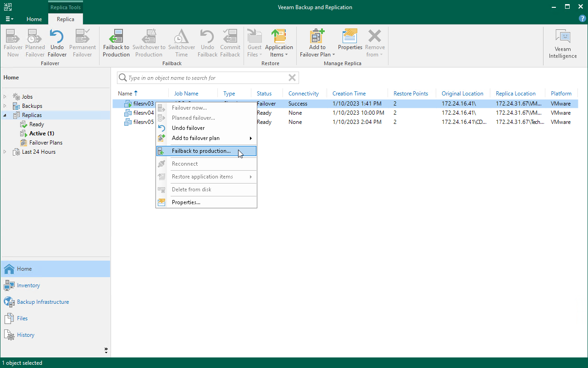Screen dimensions: 588x368
Task: Open the Guest Files dropdown in ribbon
Action: pos(255,43)
